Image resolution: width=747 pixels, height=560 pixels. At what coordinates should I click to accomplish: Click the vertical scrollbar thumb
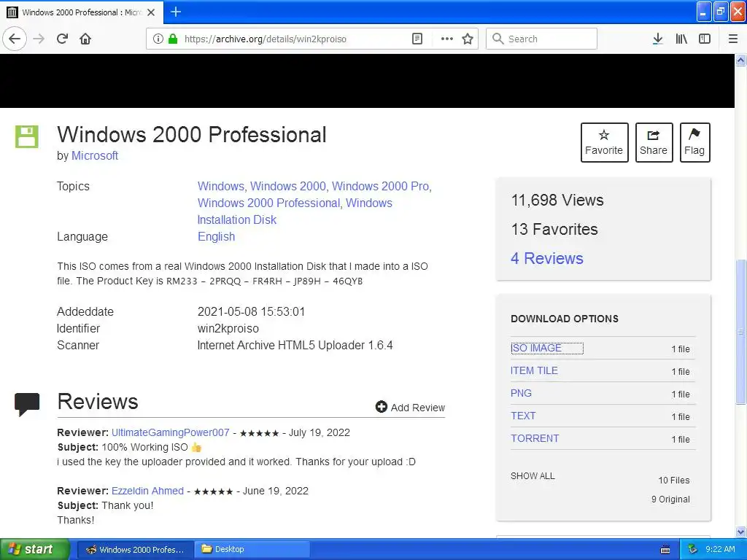coord(740,332)
